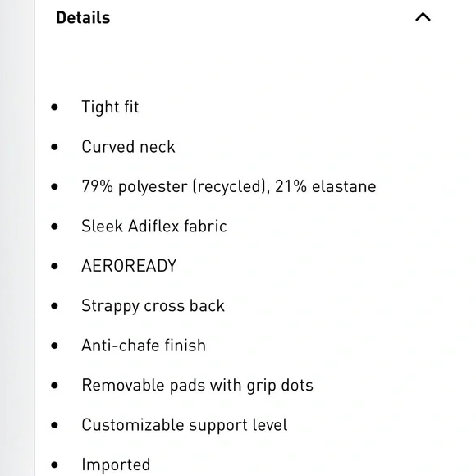Click the AEROREADY detail text
Viewport: 476px width, 476px height.
click(x=129, y=266)
